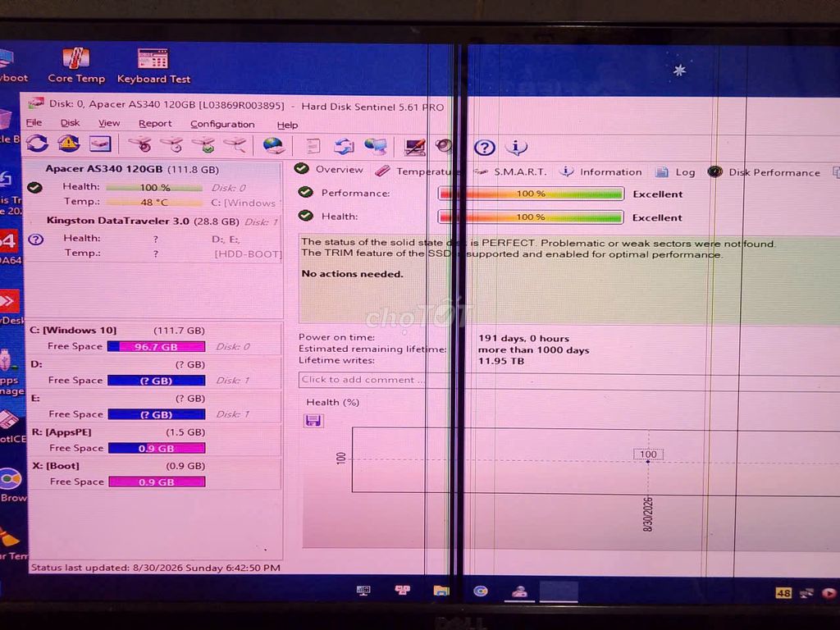Screen dimensions: 840x630
Task: Click 'more than 1000 days' lifetime value
Action: coord(533,349)
